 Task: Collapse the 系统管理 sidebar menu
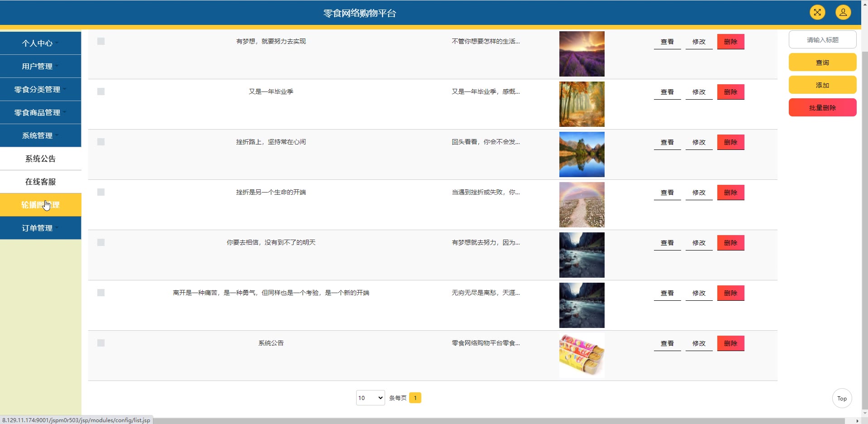click(x=41, y=135)
